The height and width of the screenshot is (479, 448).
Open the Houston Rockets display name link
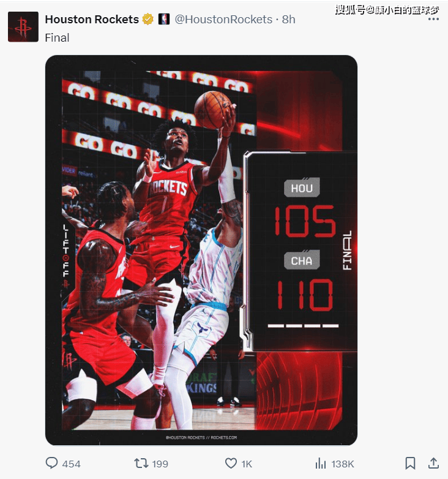[x=92, y=19]
